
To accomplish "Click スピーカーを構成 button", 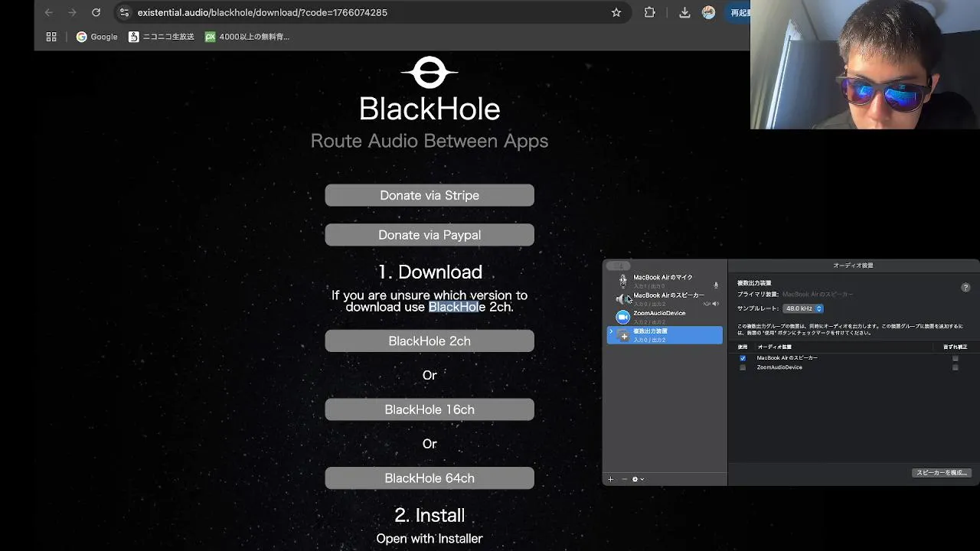I will tap(942, 473).
